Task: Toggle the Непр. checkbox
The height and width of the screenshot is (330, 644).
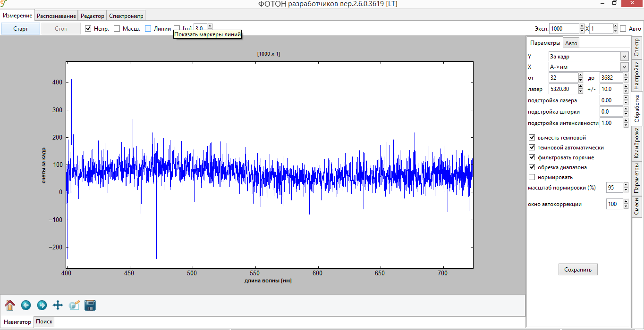Action: pyautogui.click(x=88, y=29)
